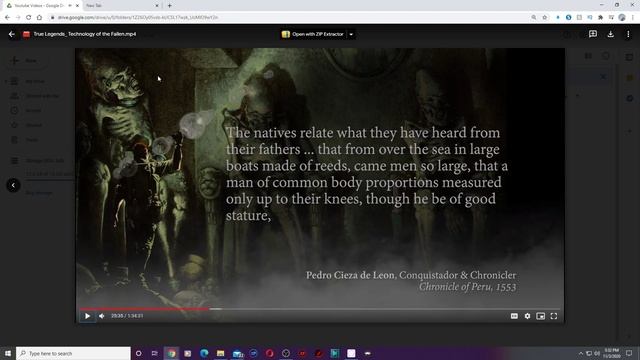The width and height of the screenshot is (640, 360).
Task: Click the taskbar clock and date
Action: 611,353
